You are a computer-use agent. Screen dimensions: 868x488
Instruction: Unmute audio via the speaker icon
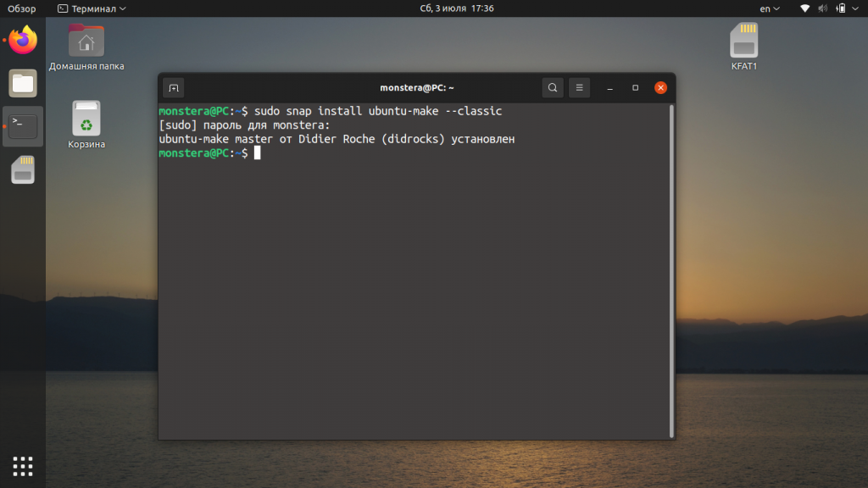[822, 8]
